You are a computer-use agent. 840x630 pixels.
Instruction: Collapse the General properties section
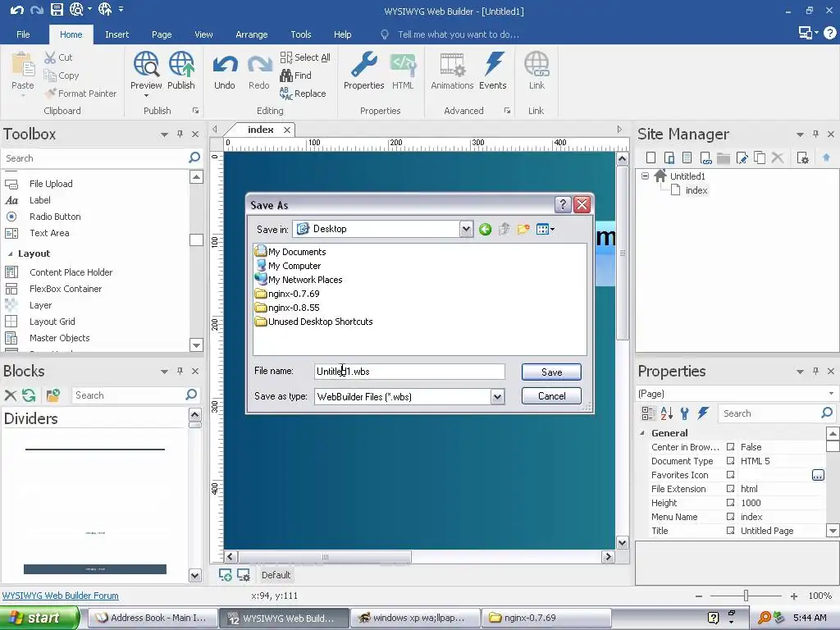(642, 433)
